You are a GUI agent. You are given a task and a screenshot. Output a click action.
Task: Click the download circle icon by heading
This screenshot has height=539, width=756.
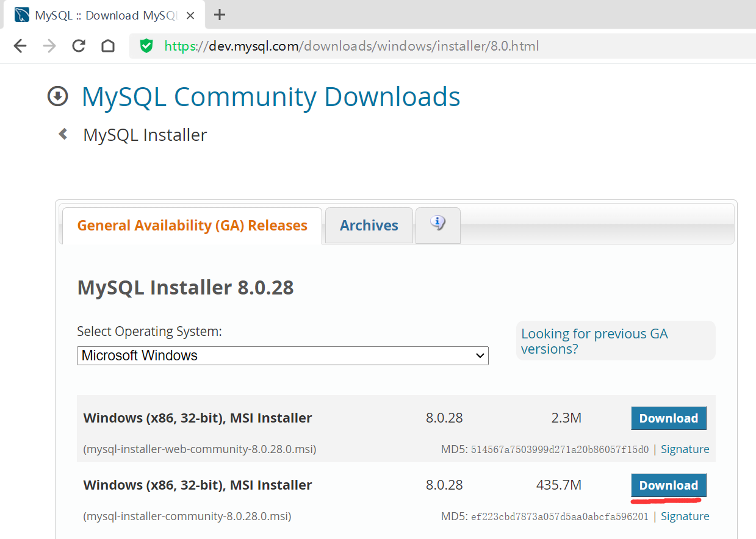click(58, 96)
